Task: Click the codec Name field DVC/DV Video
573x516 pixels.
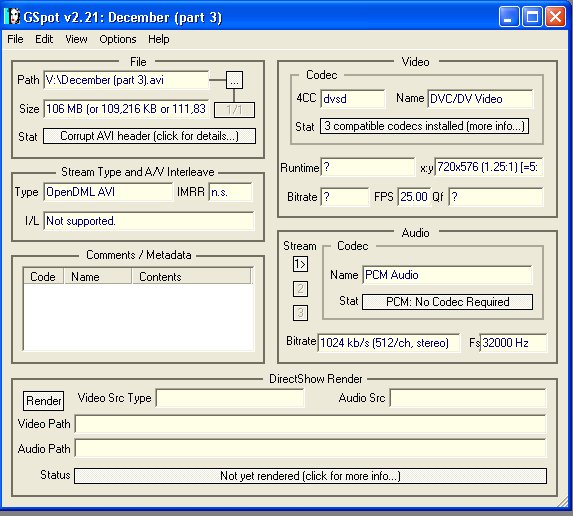Action: 480,99
